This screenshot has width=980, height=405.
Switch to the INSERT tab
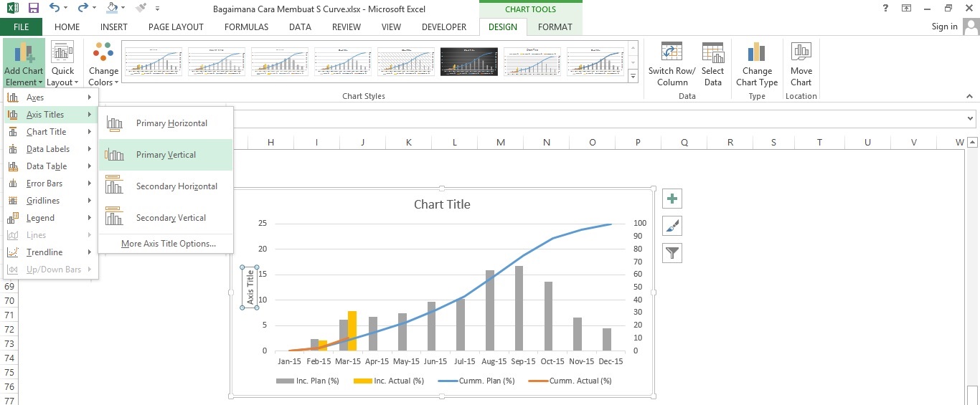(114, 27)
